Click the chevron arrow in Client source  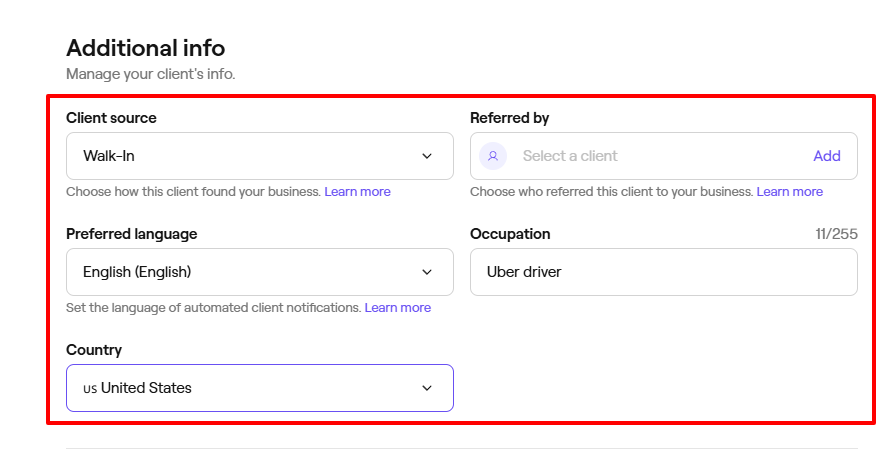pyautogui.click(x=427, y=156)
